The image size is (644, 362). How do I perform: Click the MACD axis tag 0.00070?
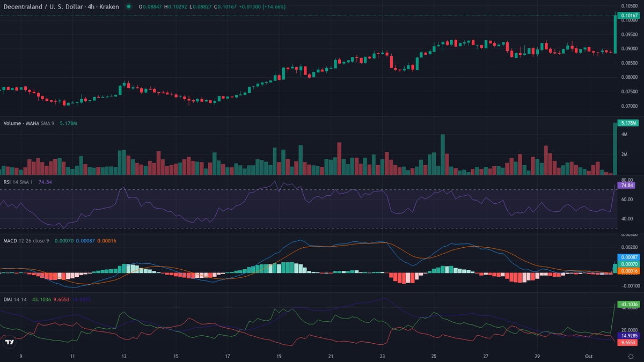(630, 264)
